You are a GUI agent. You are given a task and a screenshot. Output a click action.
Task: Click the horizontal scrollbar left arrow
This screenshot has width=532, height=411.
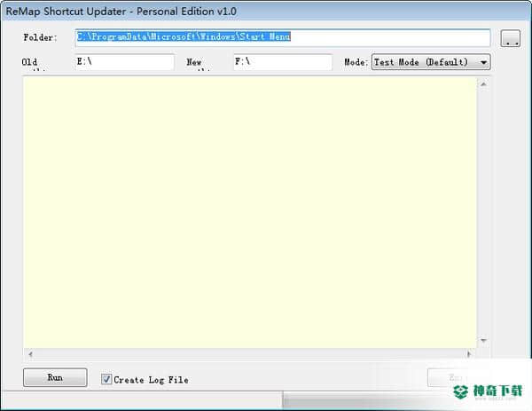[30, 354]
